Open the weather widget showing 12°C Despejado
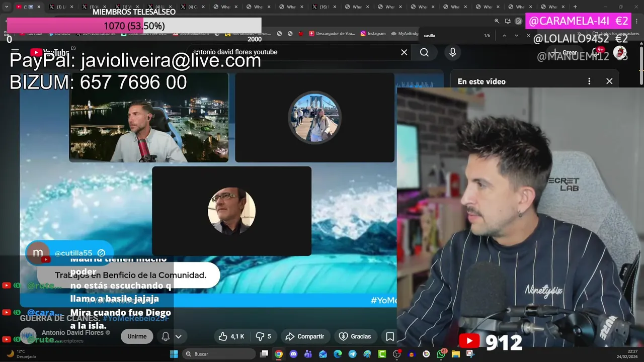This screenshot has width=644, height=362. click(22, 354)
